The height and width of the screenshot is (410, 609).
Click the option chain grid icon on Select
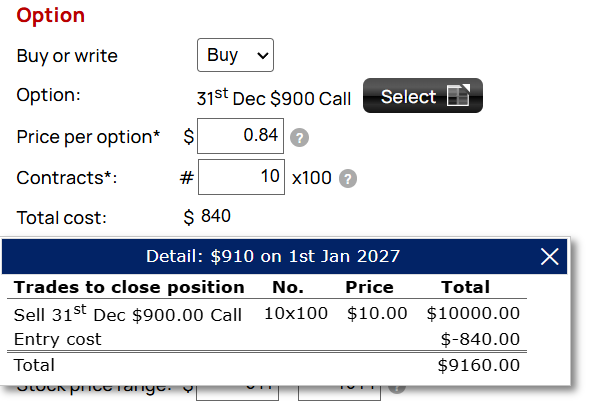pyautogui.click(x=458, y=95)
